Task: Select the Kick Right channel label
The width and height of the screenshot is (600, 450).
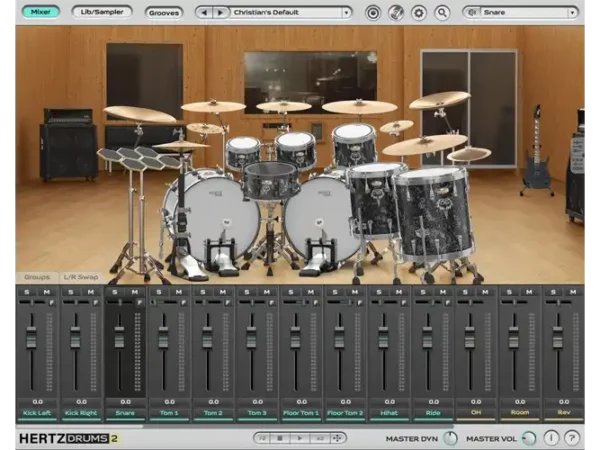Action: [x=81, y=413]
